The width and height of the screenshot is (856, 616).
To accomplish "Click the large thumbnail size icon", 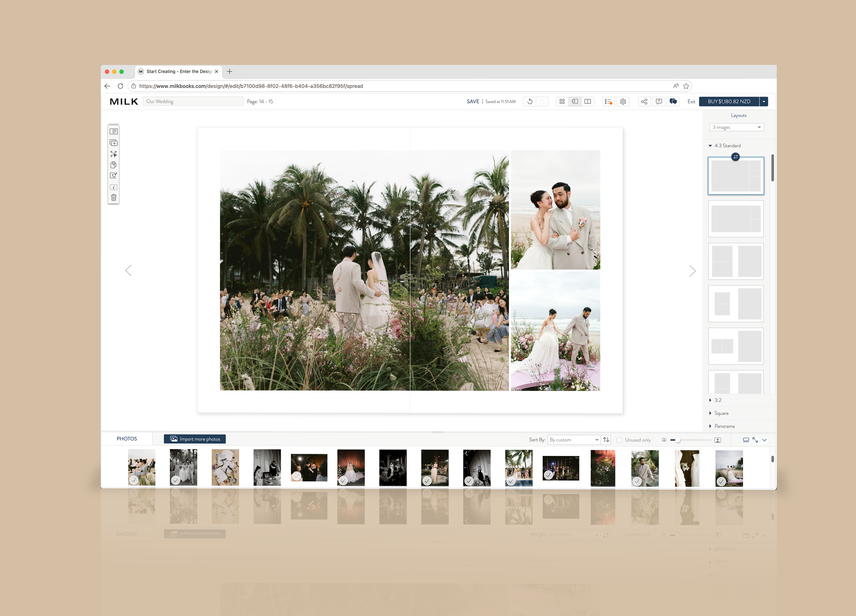I will point(718,440).
